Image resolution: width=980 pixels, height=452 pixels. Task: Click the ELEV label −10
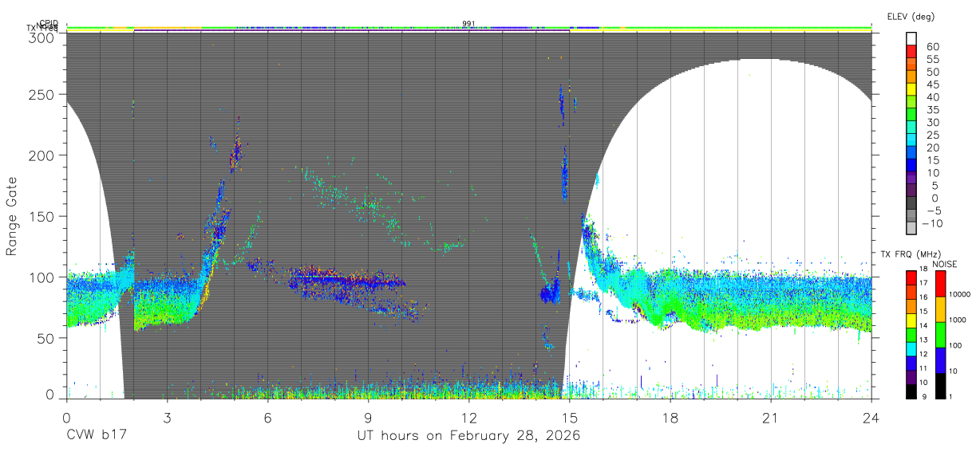coord(931,222)
